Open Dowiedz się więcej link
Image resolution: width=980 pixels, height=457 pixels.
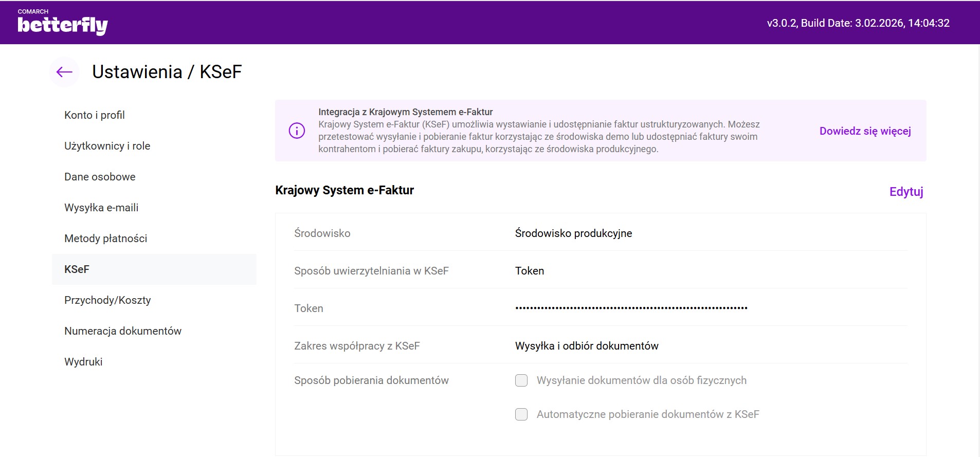point(865,131)
